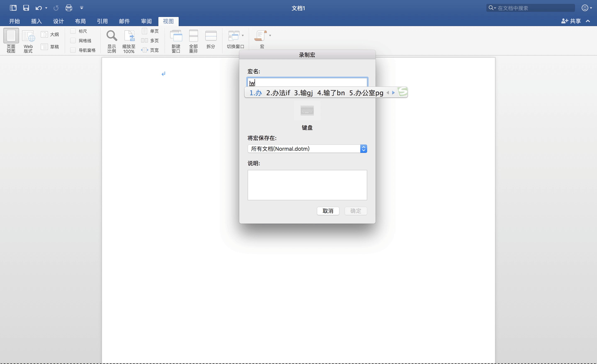Click the Split window icon
597x364 pixels.
click(x=211, y=36)
